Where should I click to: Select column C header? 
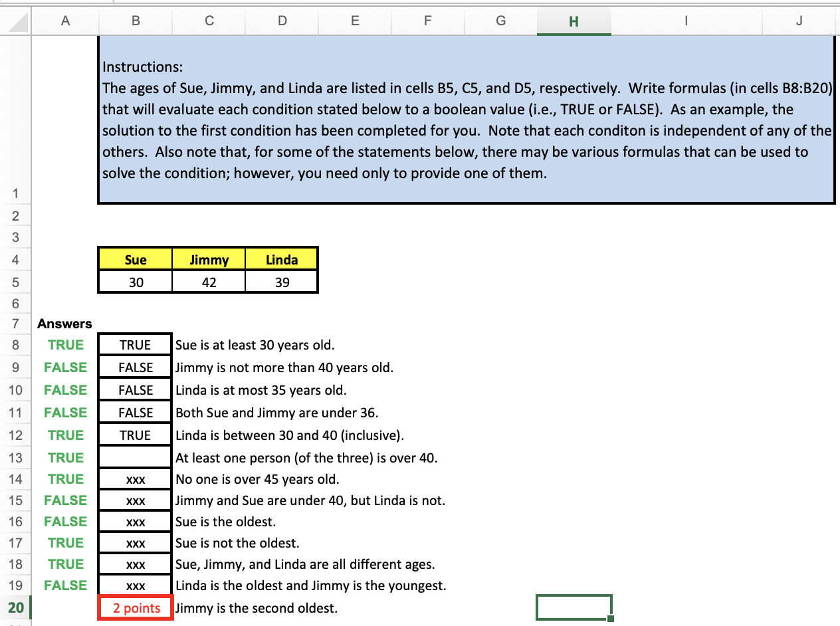(x=209, y=21)
